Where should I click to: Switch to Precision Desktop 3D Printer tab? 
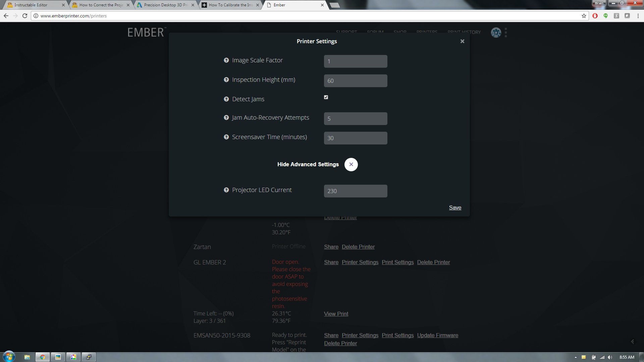tap(165, 5)
